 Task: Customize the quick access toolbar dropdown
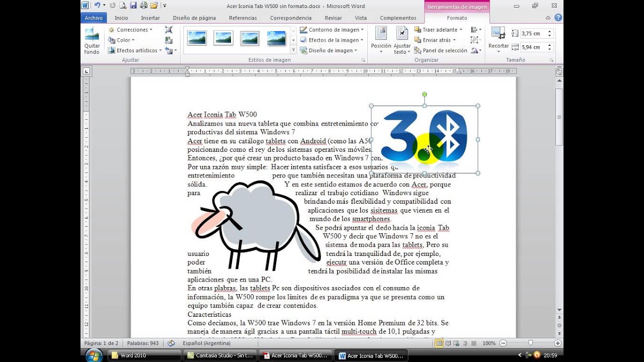[x=165, y=6]
